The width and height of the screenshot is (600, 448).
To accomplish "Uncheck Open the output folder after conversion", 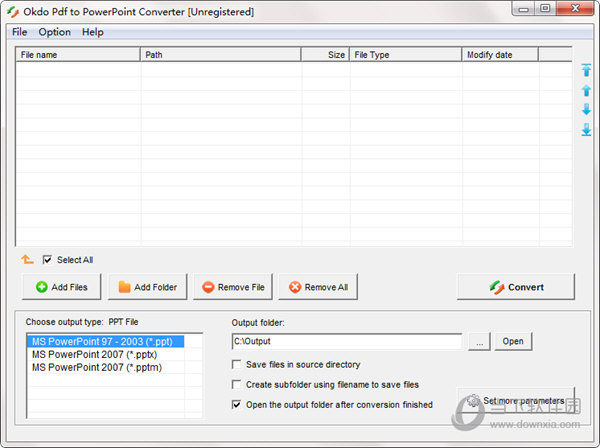I will tap(236, 404).
